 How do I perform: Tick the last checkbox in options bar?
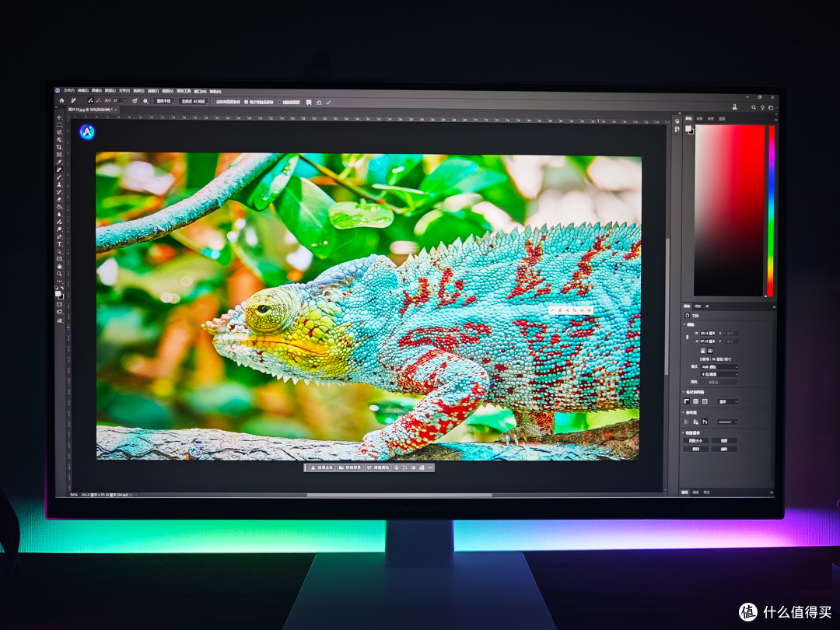coord(280,102)
